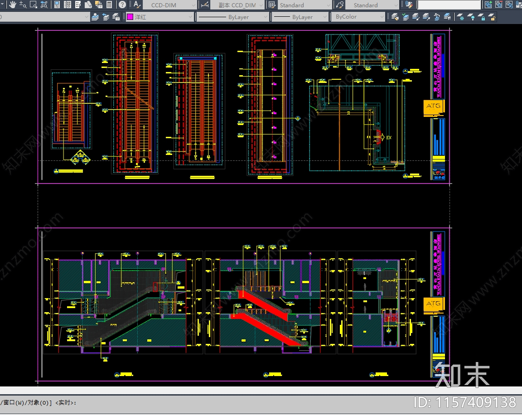This screenshot has height=420, width=522.
Task: Expand the ByLayer lineweight dropdown
Action: pyautogui.click(x=300, y=17)
